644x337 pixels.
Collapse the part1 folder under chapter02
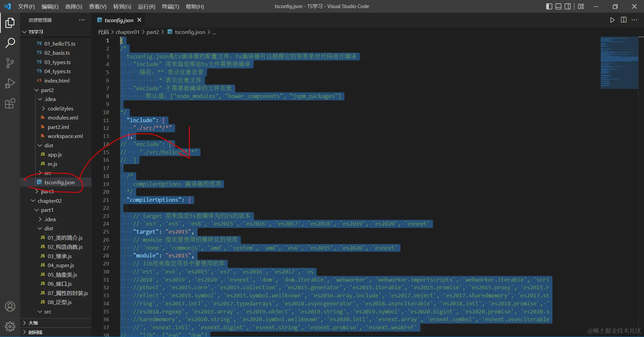(47, 210)
